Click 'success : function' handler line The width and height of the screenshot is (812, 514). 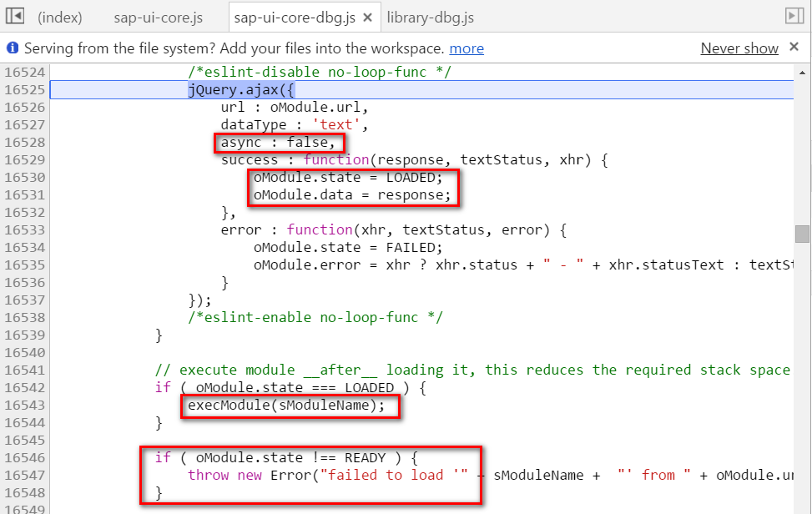(414, 160)
